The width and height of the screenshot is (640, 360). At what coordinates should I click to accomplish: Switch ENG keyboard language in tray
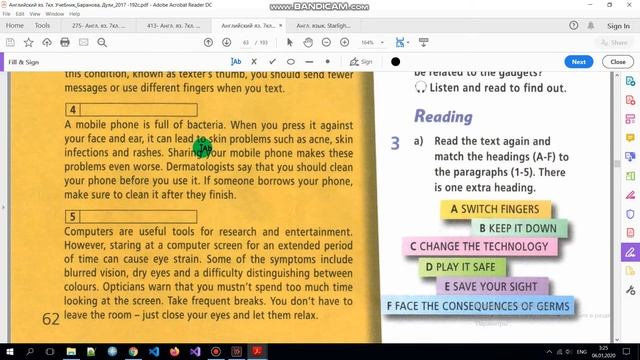pos(582,351)
